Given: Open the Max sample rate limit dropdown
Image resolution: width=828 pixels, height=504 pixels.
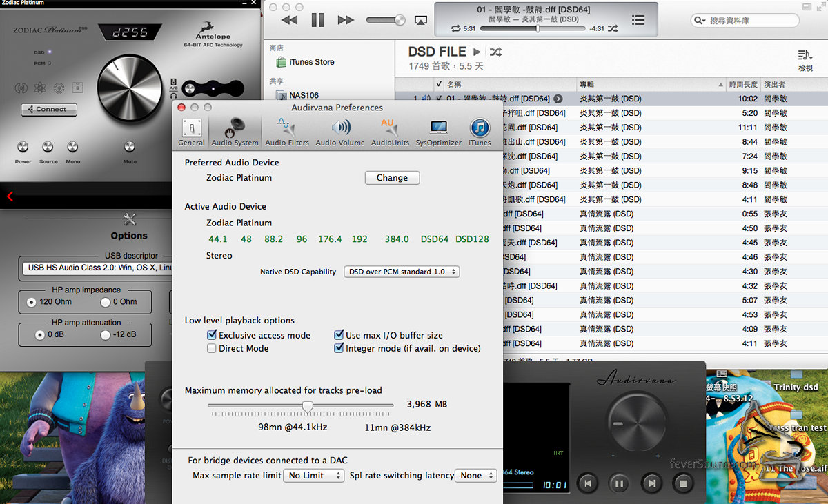Looking at the screenshot, I should 314,476.
